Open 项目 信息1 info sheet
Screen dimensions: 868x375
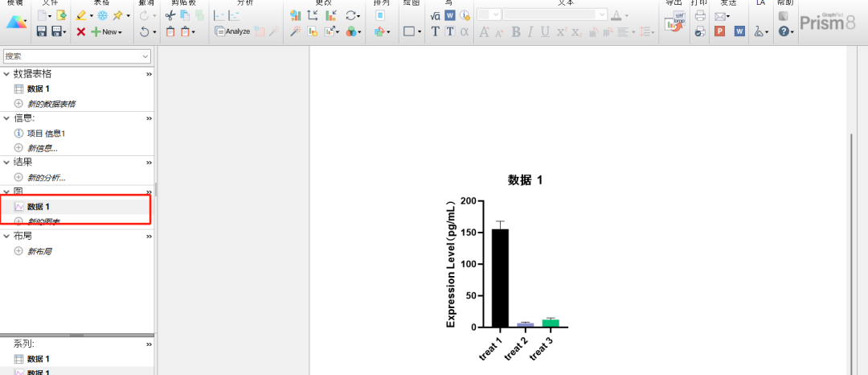(46, 133)
